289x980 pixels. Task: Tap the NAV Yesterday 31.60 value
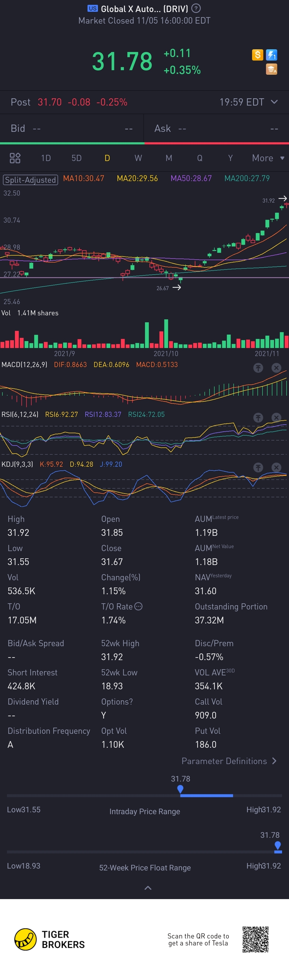(206, 591)
